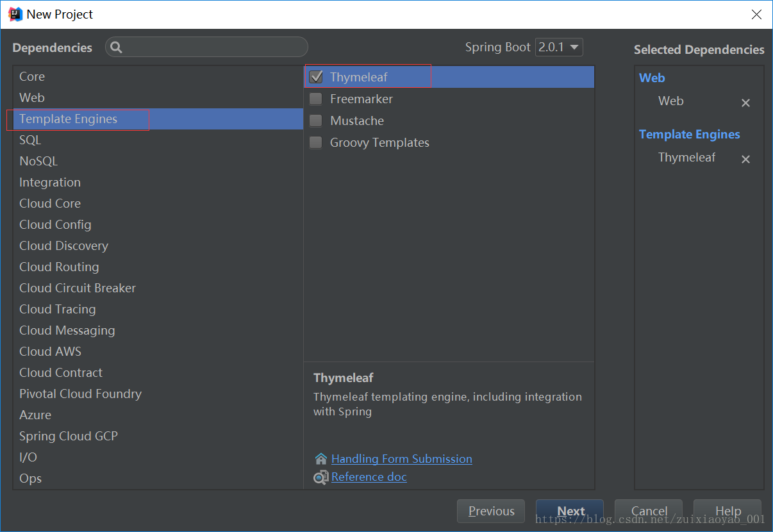Select the I/O category
This screenshot has height=532, width=773.
[158, 457]
